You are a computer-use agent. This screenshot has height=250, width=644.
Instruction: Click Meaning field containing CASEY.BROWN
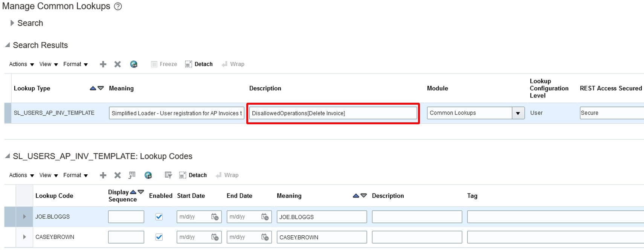pyautogui.click(x=322, y=237)
